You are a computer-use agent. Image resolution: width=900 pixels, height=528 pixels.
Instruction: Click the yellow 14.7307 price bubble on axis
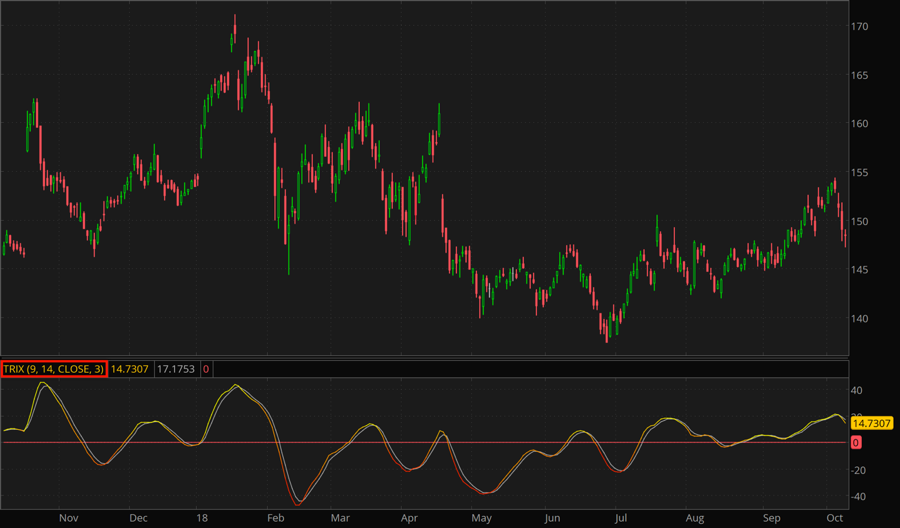873,424
